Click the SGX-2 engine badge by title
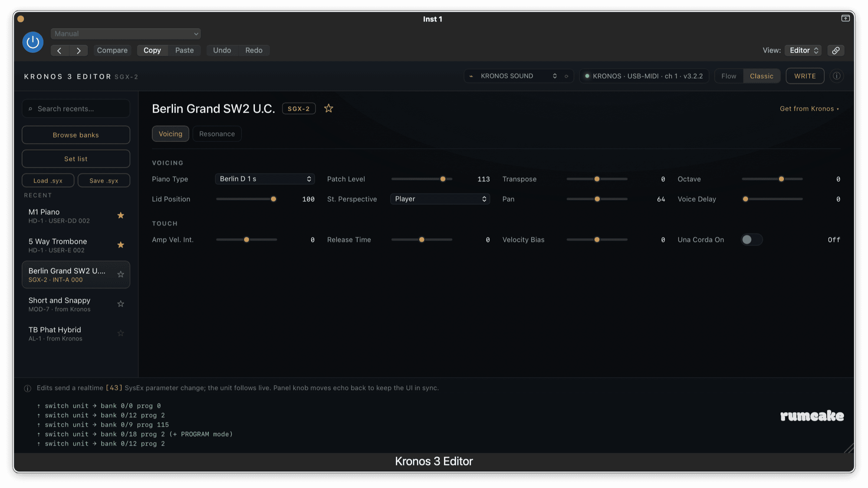Image resolution: width=868 pixels, height=488 pixels. tap(299, 108)
